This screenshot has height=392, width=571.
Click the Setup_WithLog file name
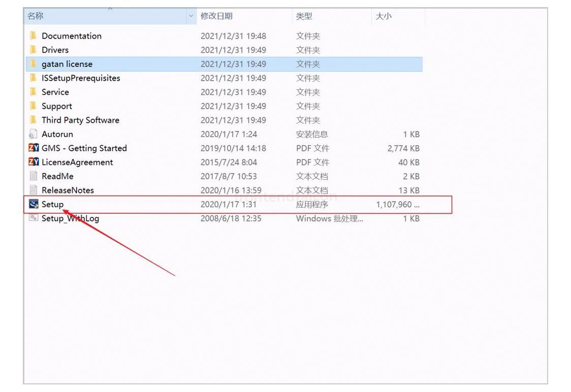pyautogui.click(x=70, y=218)
